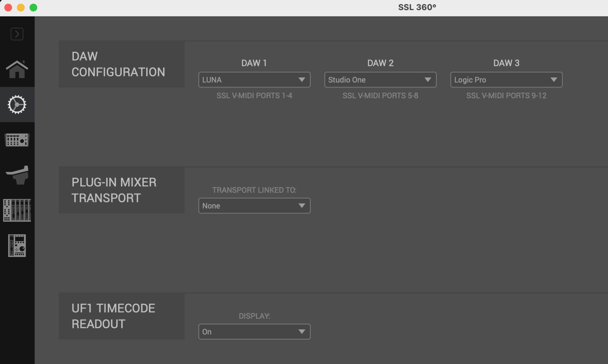The image size is (608, 364).
Task: Click the DAW 1 column label
Action: click(254, 63)
